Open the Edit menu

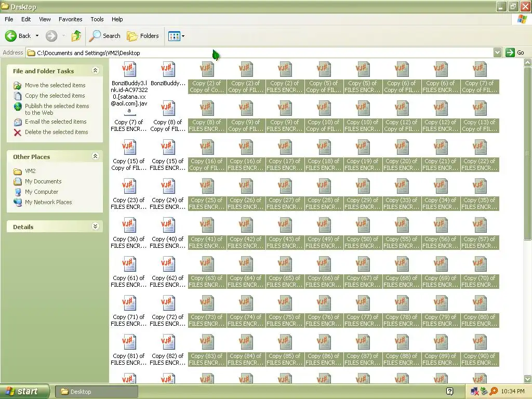pos(26,19)
